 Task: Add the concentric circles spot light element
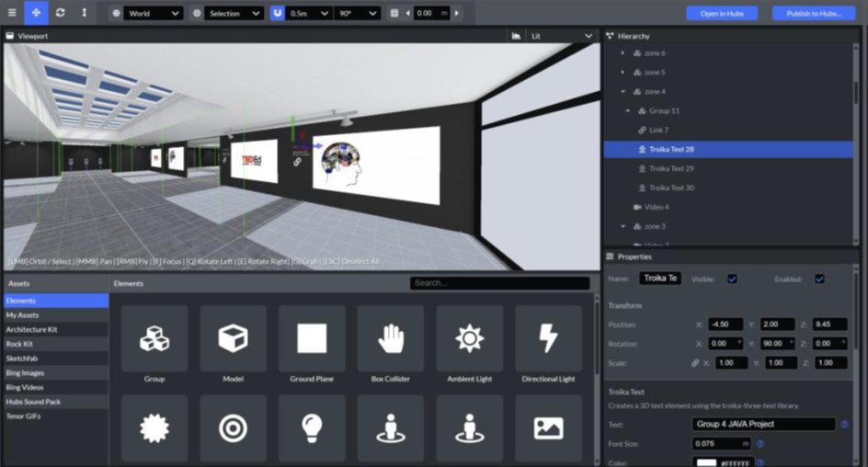233,428
